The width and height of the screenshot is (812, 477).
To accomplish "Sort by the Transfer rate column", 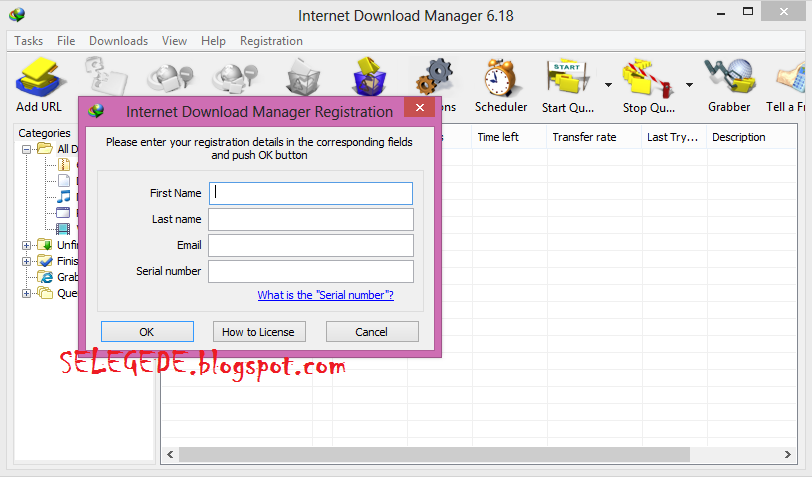I will (x=594, y=137).
